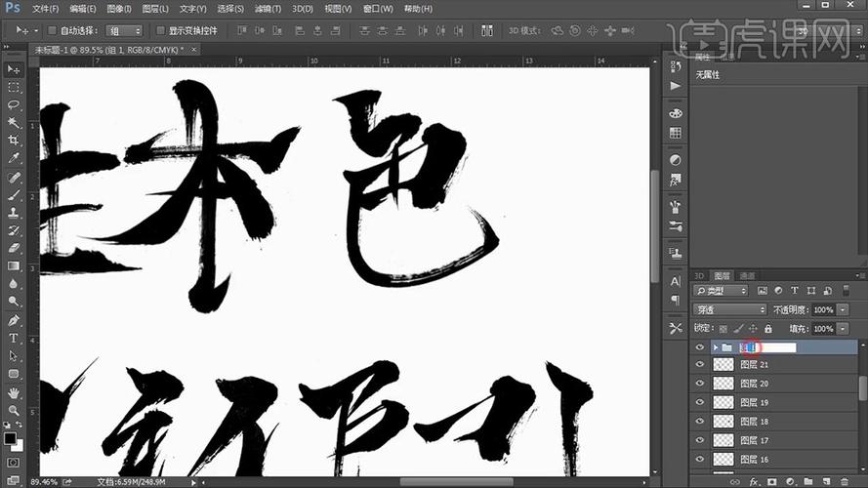Open the auto-select 组 dropdown
Screen dimensions: 868x488
pyautogui.click(x=124, y=31)
